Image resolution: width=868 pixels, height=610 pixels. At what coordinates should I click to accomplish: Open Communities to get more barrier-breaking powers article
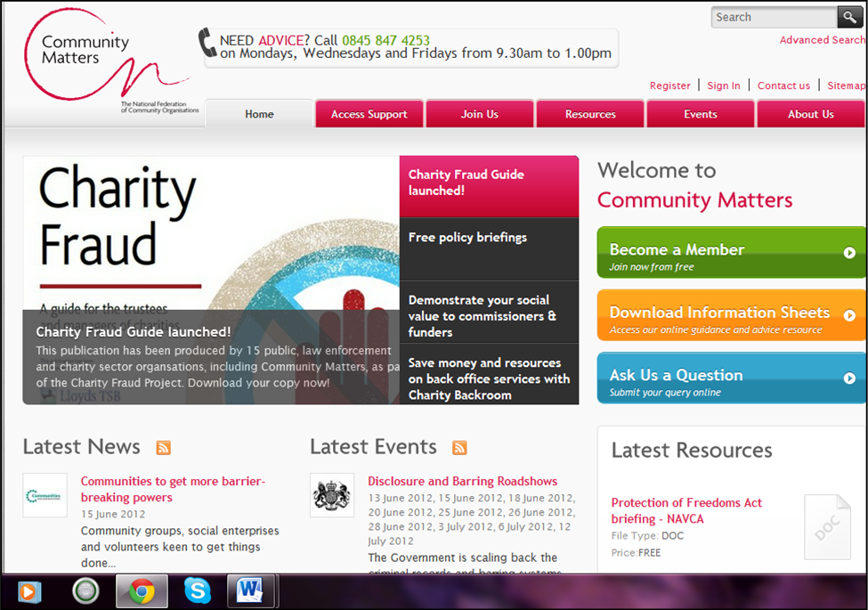[174, 489]
